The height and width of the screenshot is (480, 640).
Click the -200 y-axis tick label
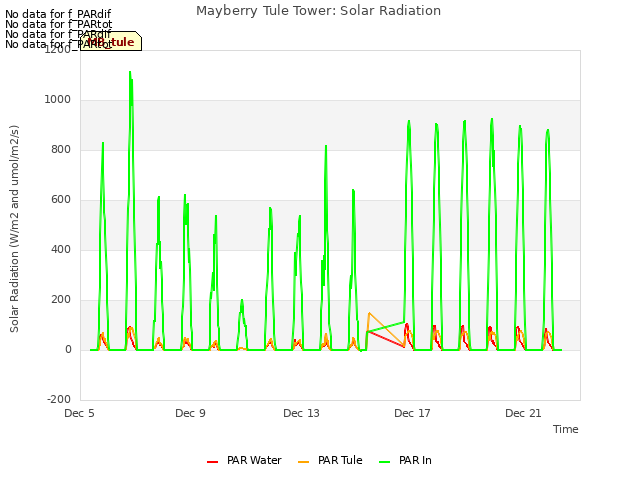coord(59,399)
